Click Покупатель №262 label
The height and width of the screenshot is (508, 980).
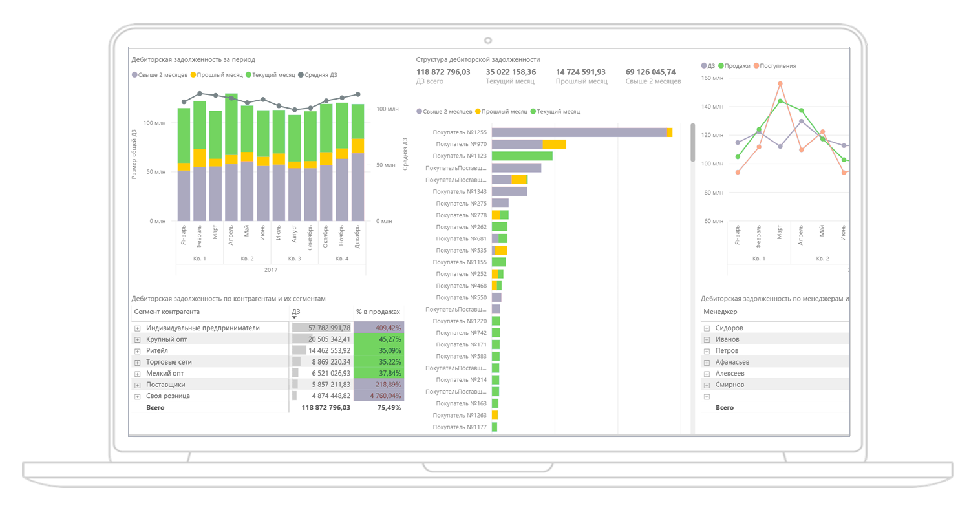tap(461, 227)
